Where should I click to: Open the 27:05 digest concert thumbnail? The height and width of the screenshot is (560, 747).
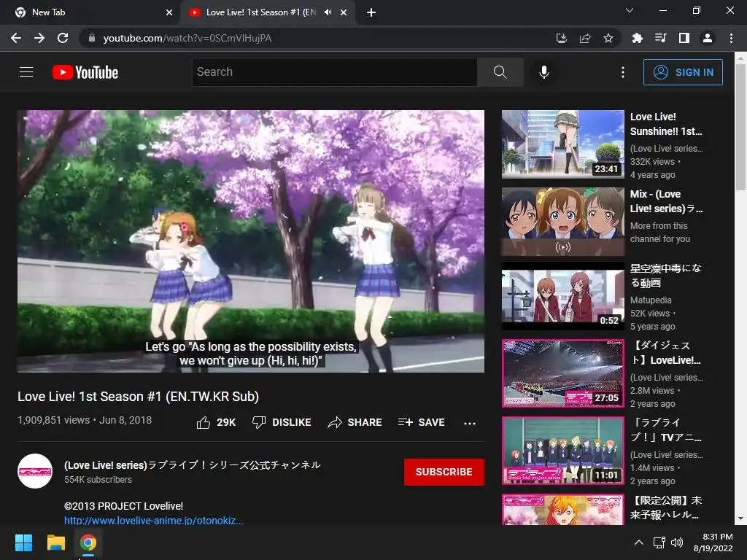point(562,373)
